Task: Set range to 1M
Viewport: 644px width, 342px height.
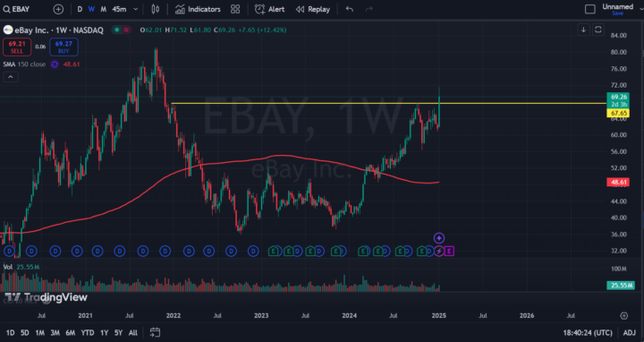Action: [39, 332]
